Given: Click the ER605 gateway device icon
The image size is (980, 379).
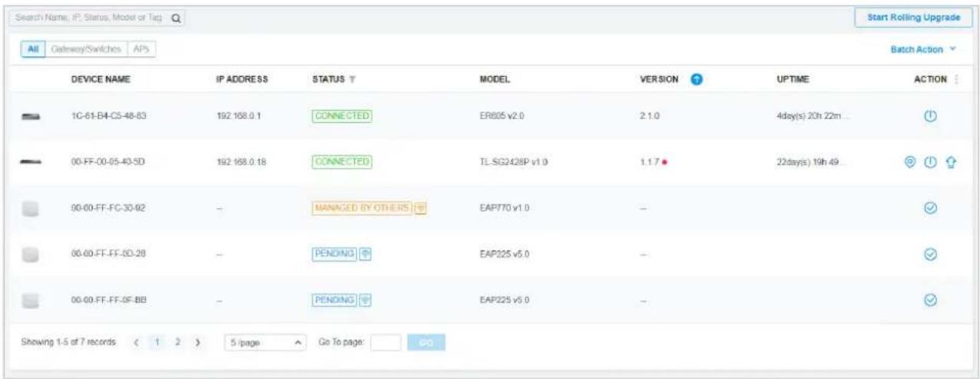Looking at the screenshot, I should (x=30, y=116).
